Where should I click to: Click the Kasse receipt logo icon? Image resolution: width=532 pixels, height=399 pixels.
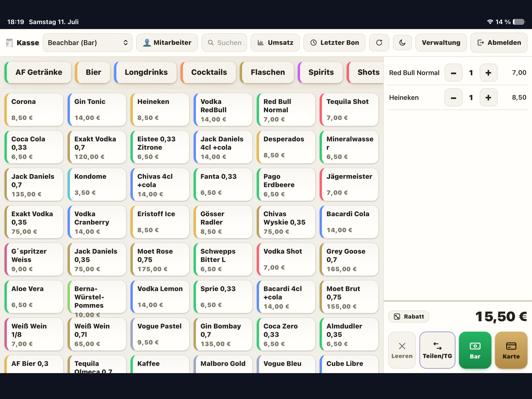click(9, 43)
